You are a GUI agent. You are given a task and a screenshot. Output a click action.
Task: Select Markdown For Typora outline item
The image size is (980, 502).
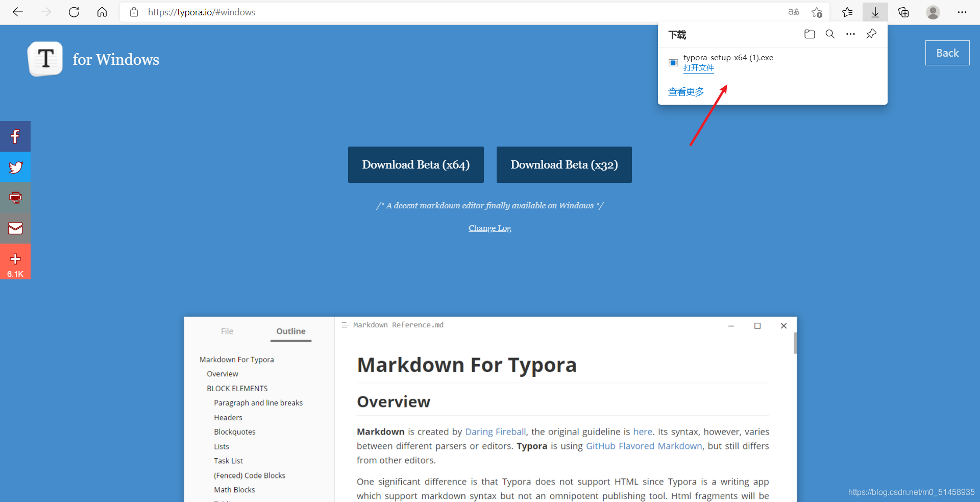237,360
